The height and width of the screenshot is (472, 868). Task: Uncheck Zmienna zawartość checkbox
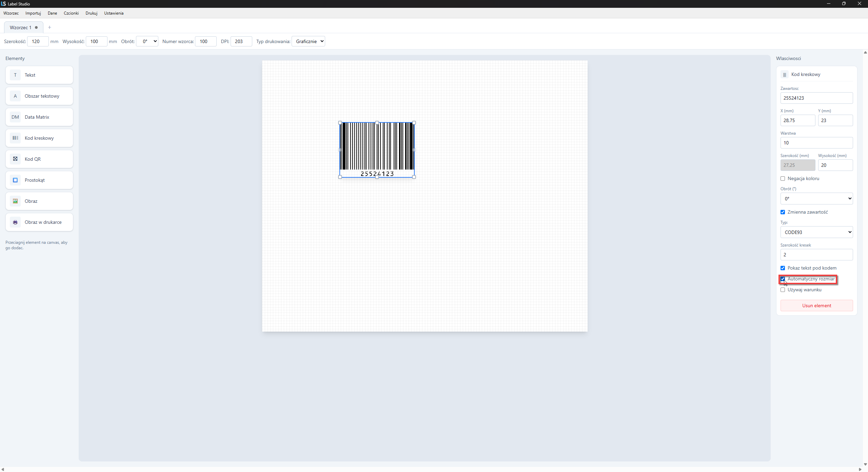[x=783, y=212]
